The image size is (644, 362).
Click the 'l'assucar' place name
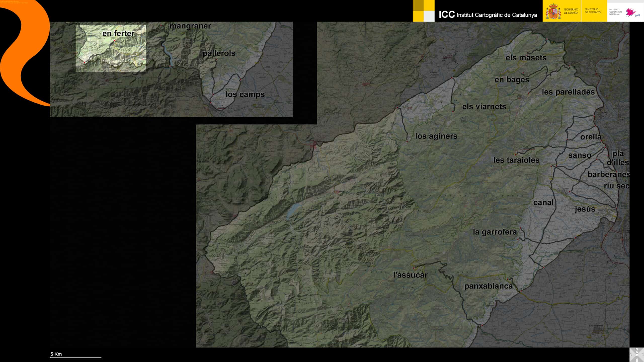click(410, 275)
